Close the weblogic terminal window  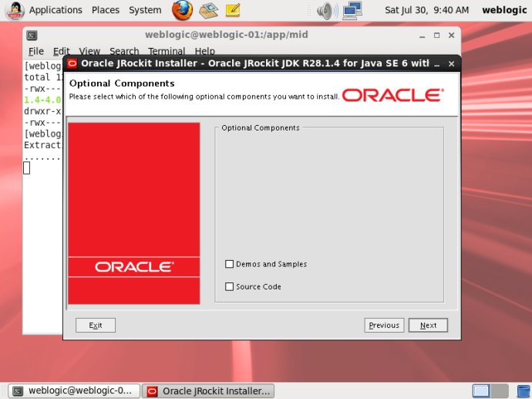(451, 36)
